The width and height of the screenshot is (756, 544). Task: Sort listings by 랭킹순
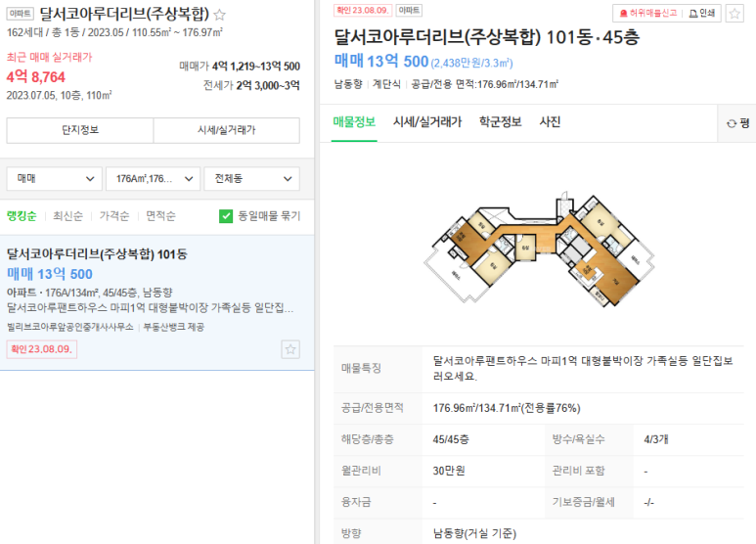(x=22, y=216)
